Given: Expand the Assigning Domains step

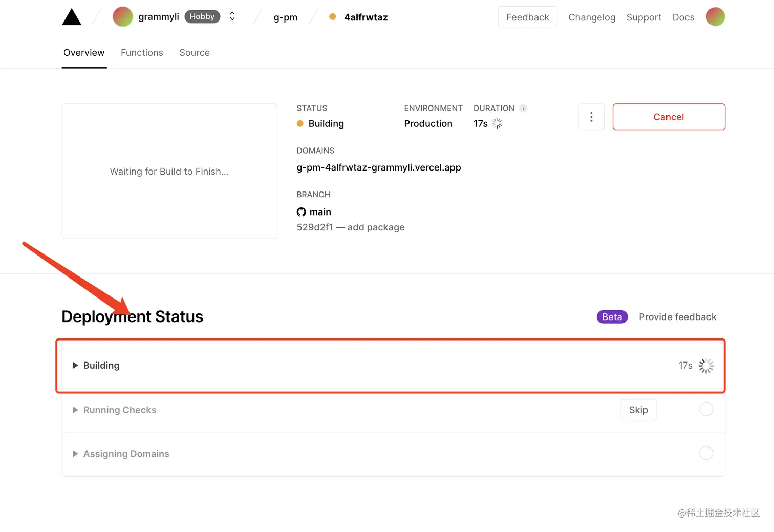Looking at the screenshot, I should click(x=75, y=454).
